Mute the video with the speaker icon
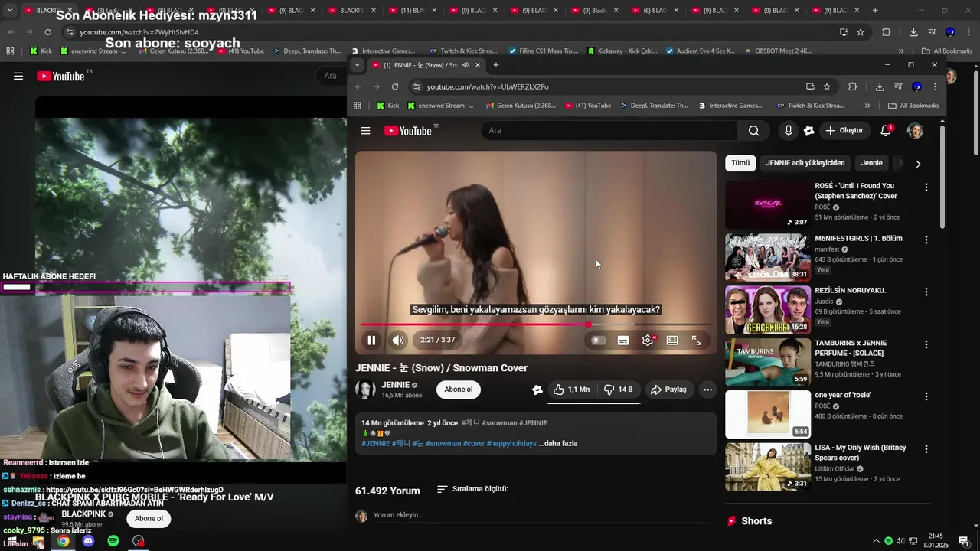980x551 pixels. click(398, 341)
